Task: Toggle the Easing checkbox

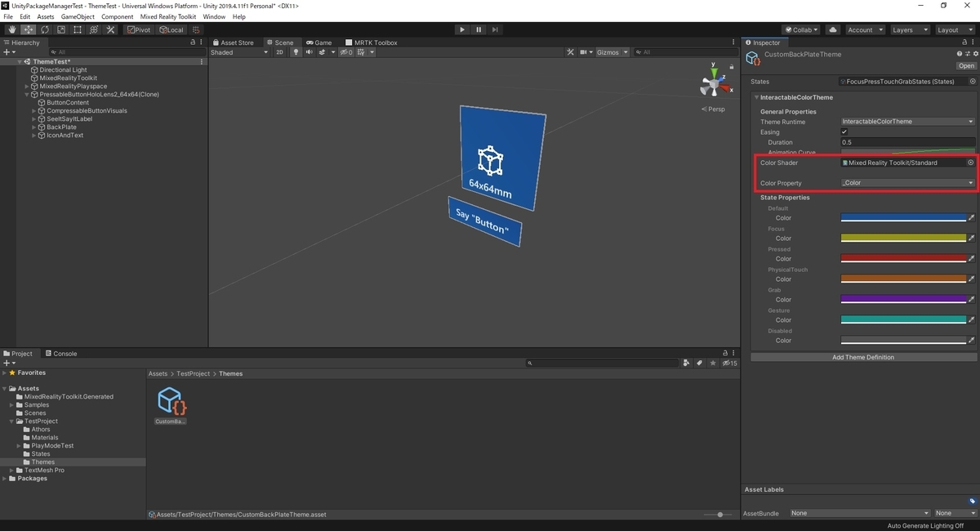Action: (844, 132)
